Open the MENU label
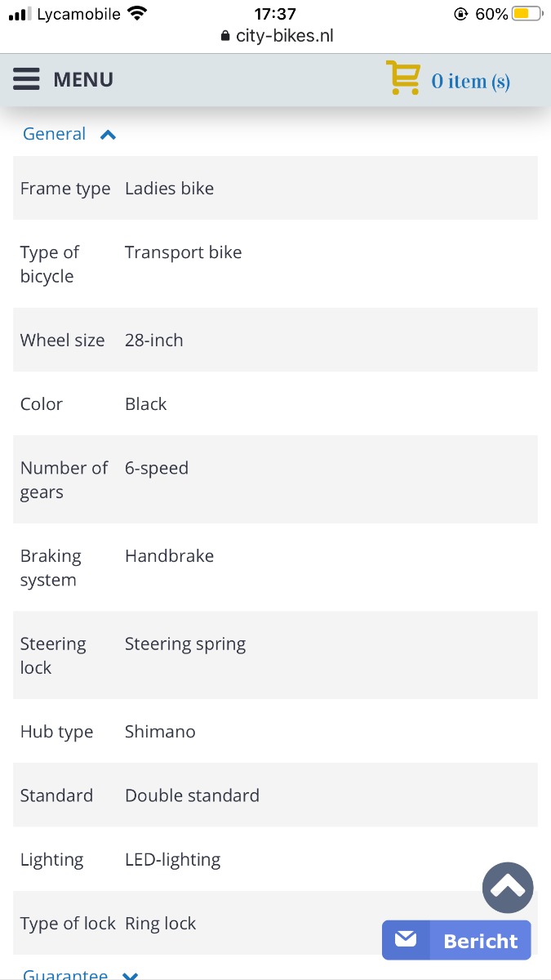 coord(83,79)
